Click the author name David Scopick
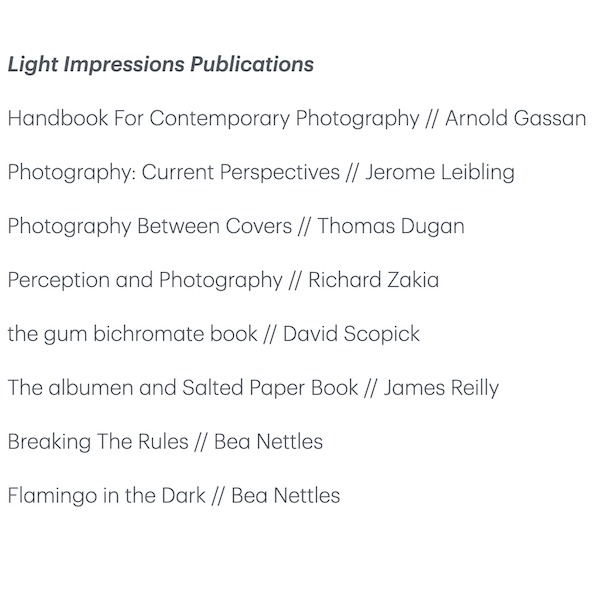Screen dimensions: 600x600 coord(351,334)
